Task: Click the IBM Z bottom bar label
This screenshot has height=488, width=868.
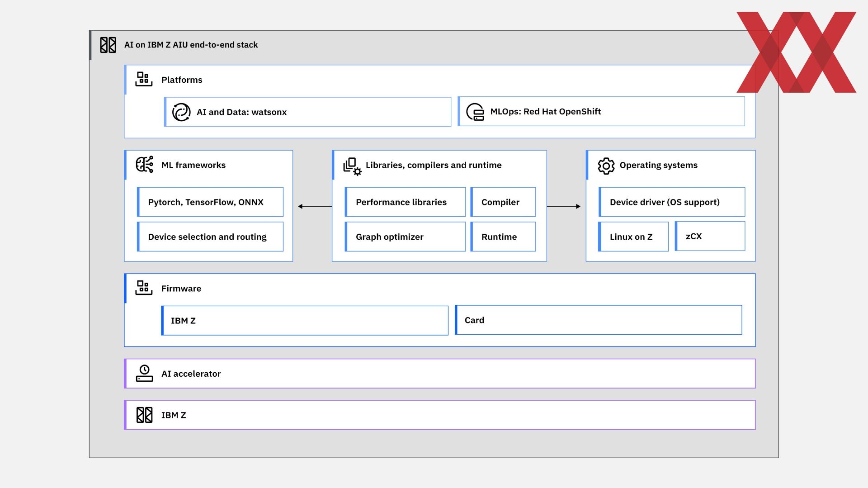Action: tap(174, 415)
